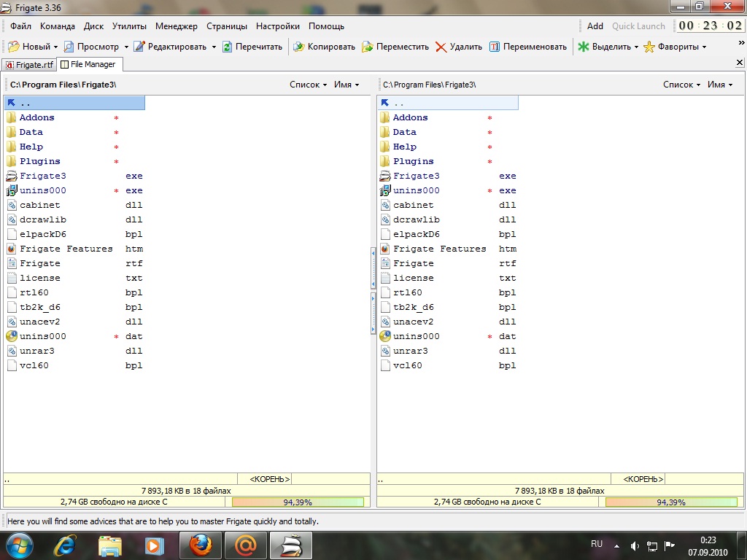Image resolution: width=747 pixels, height=560 pixels.
Task: Expand the Фавориты (Favorites) dropdown
Action: pos(704,47)
